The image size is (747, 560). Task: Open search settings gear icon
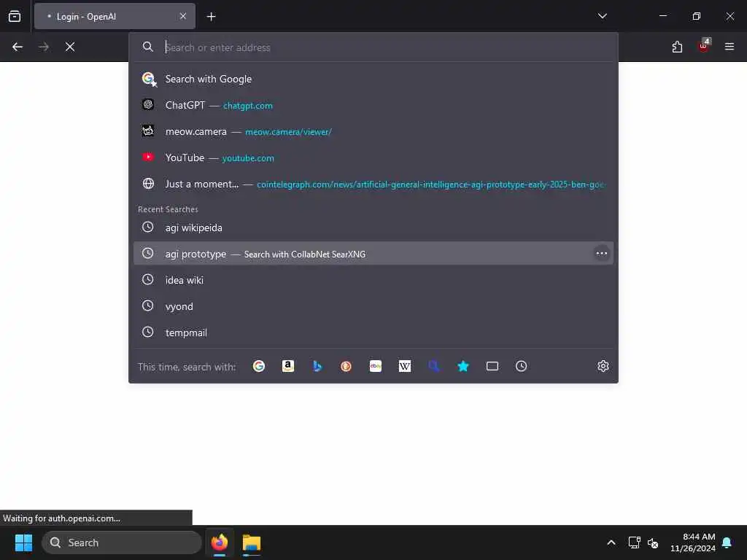[603, 366]
